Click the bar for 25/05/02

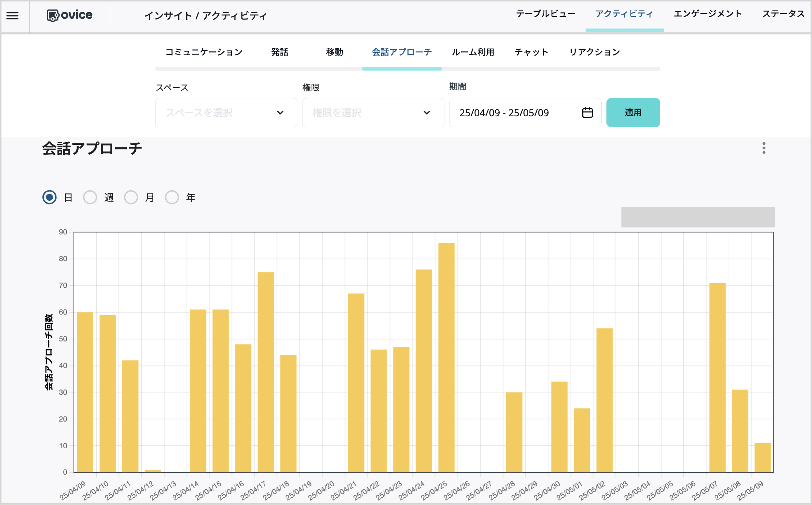coord(604,400)
